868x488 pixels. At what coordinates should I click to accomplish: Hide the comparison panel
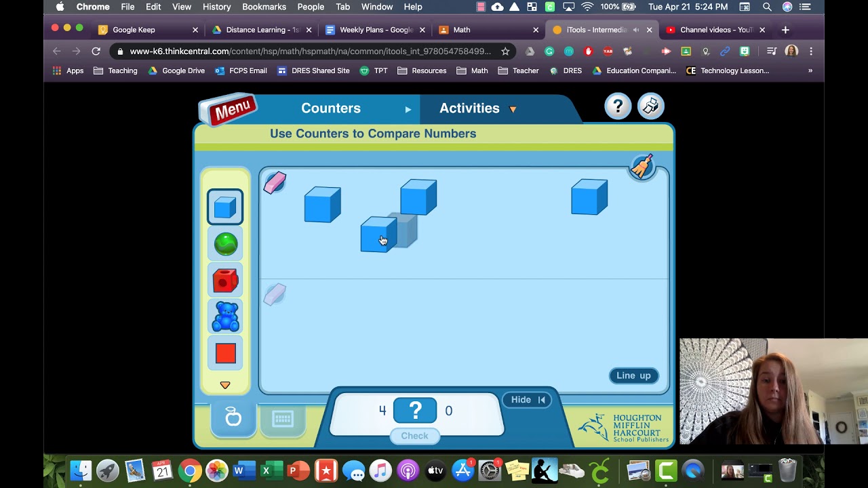click(527, 400)
